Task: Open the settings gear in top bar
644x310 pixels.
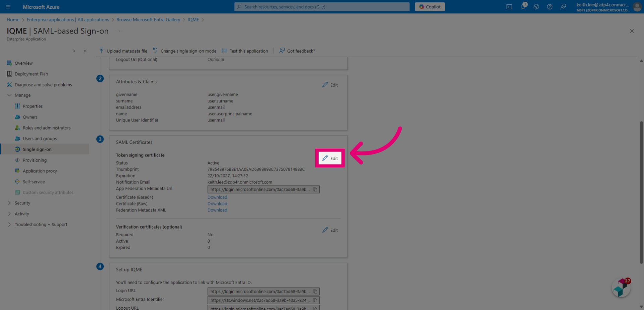Action: [x=536, y=7]
